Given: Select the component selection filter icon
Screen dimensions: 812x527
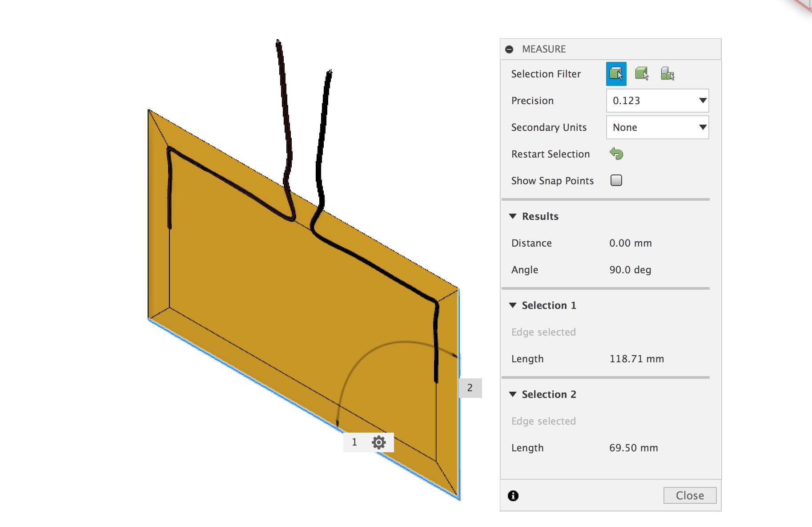Looking at the screenshot, I should click(667, 74).
